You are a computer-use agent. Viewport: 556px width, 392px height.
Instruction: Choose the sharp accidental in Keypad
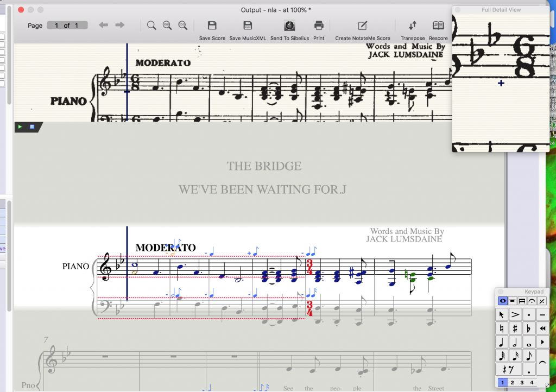[x=515, y=328]
